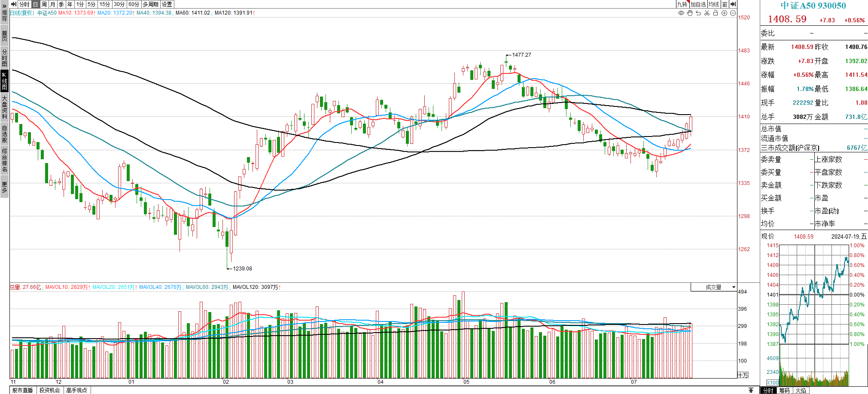Image resolution: width=868 pixels, height=394 pixels.
Task: Click the MAVOL10: 2829万 label
Action: 67,287
